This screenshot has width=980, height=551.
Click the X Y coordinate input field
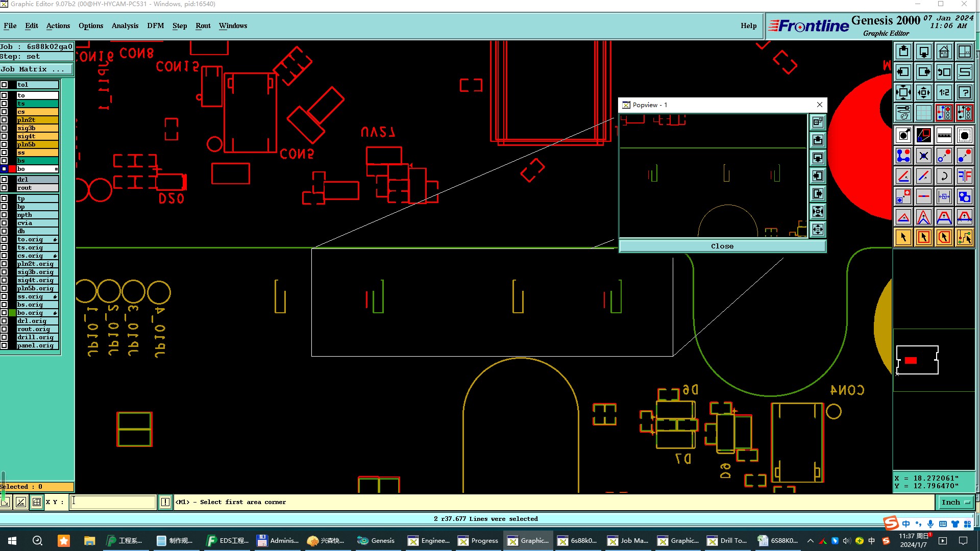112,502
